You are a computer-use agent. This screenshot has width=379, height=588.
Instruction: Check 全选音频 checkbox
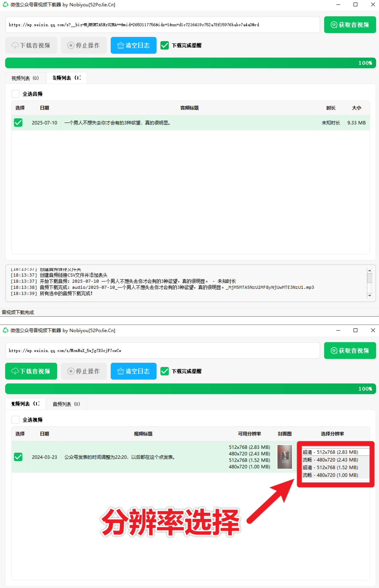pos(15,94)
